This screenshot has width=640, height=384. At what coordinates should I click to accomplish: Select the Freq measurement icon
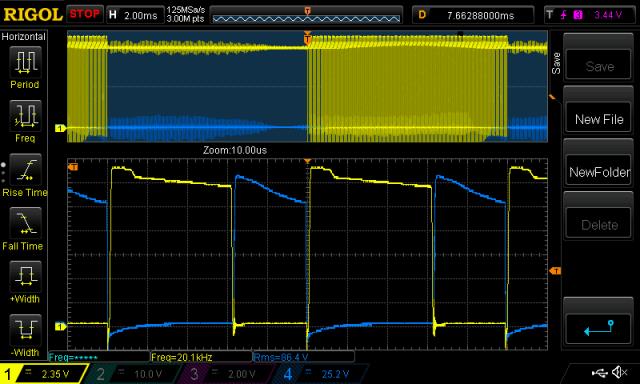pos(25,116)
